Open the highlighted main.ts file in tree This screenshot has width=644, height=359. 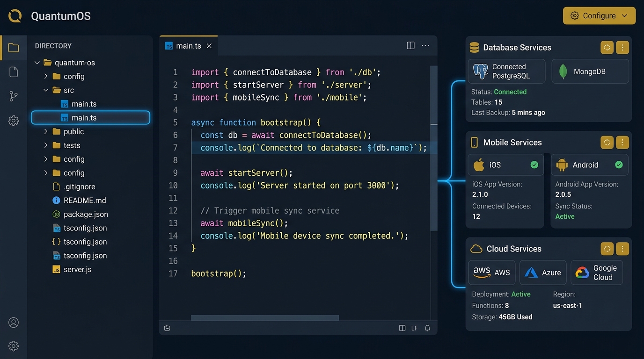pos(91,117)
